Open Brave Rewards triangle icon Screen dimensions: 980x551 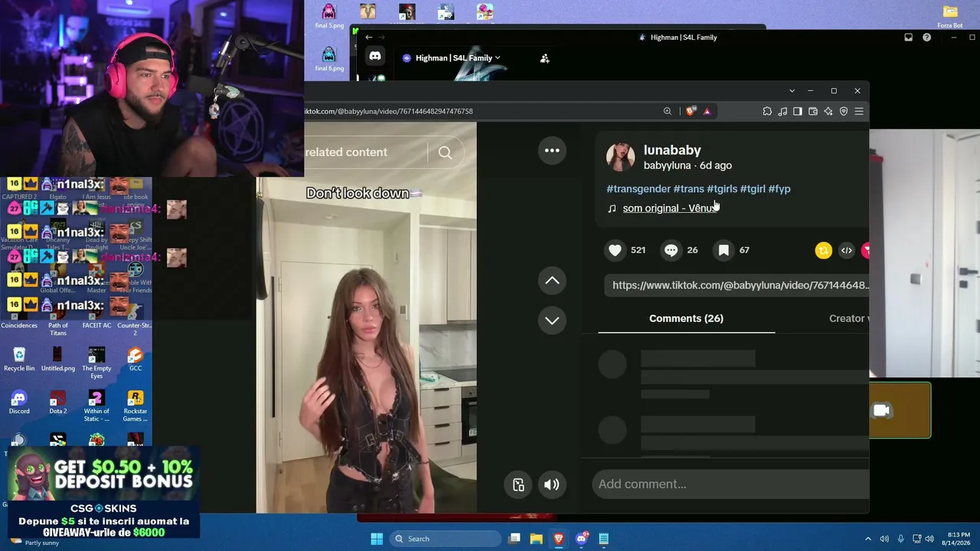point(707,112)
